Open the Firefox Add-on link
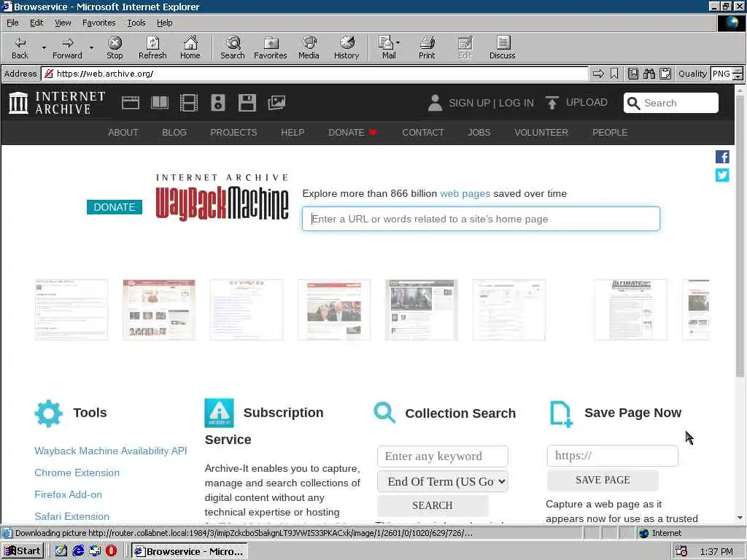 (x=68, y=494)
